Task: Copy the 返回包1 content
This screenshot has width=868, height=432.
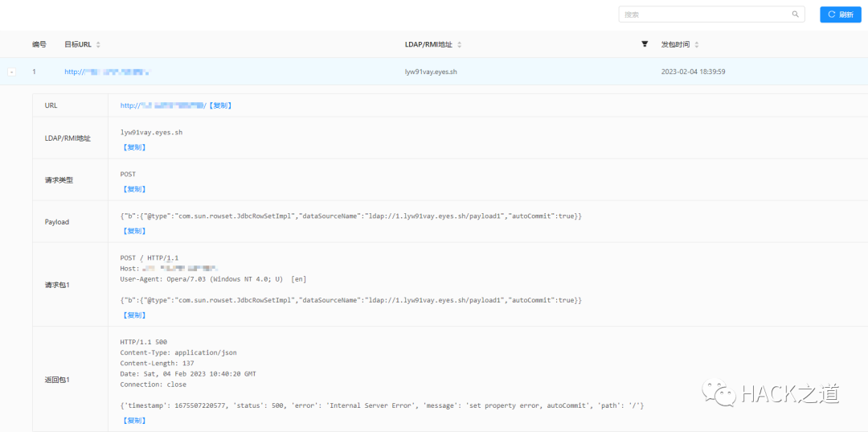Action: (x=133, y=421)
